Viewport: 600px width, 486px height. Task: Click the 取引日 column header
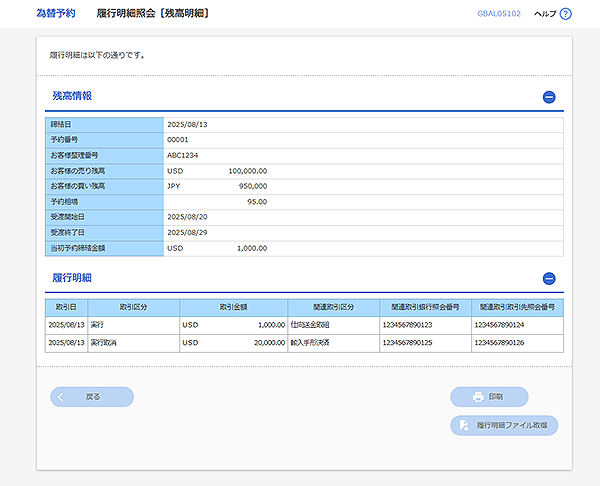pos(66,307)
